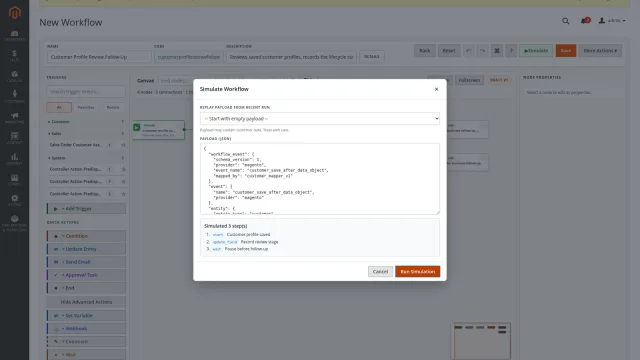Star the third Controller Action Predispatch trigger
The height and width of the screenshot is (360, 640).
pyautogui.click(x=123, y=193)
